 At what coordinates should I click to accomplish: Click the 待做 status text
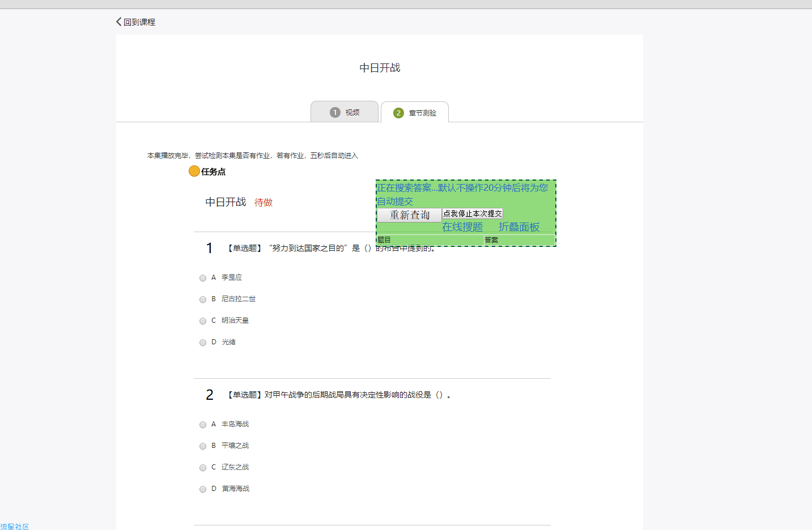(263, 203)
